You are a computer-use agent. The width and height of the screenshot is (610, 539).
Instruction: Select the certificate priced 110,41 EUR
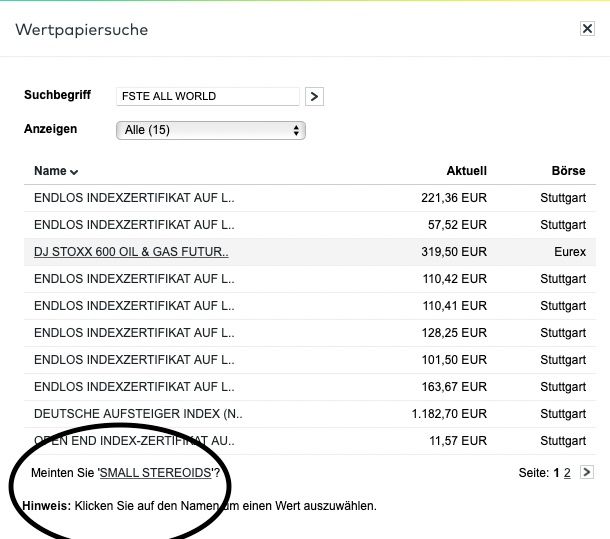click(x=134, y=306)
